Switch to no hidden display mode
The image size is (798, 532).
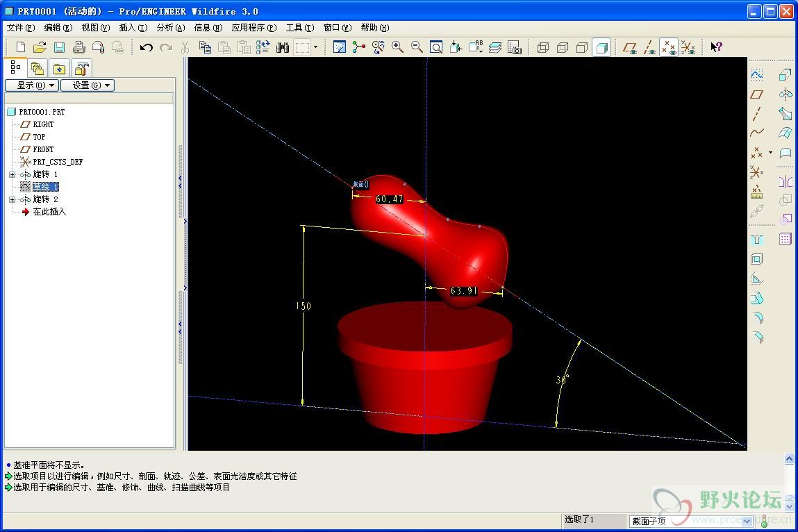point(582,47)
